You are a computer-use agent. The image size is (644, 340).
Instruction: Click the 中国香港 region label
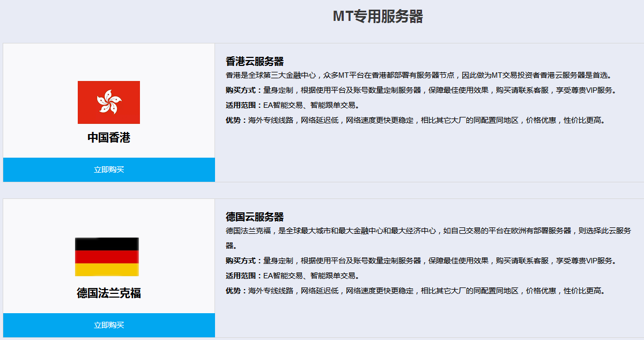coord(109,138)
